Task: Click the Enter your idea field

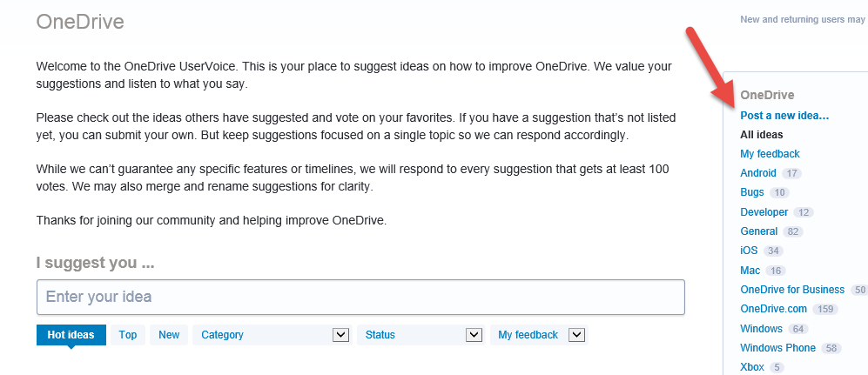Action: pos(360,297)
